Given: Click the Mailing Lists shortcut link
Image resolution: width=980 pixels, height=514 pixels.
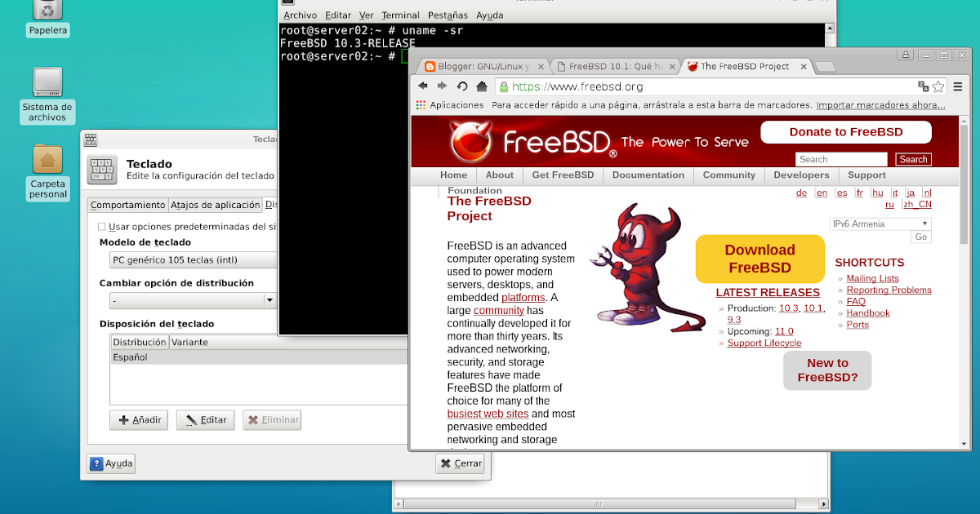Looking at the screenshot, I should [x=872, y=278].
